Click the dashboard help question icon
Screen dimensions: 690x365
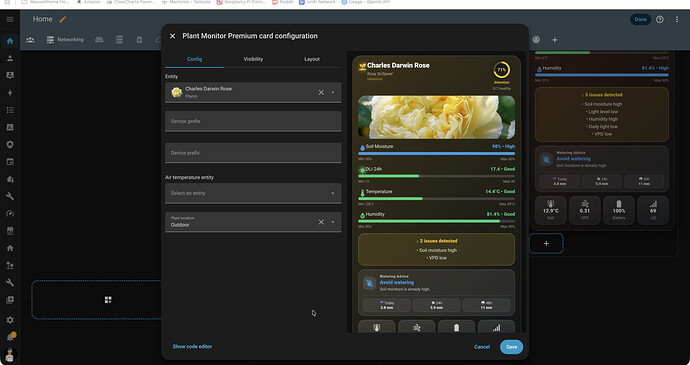coord(659,19)
